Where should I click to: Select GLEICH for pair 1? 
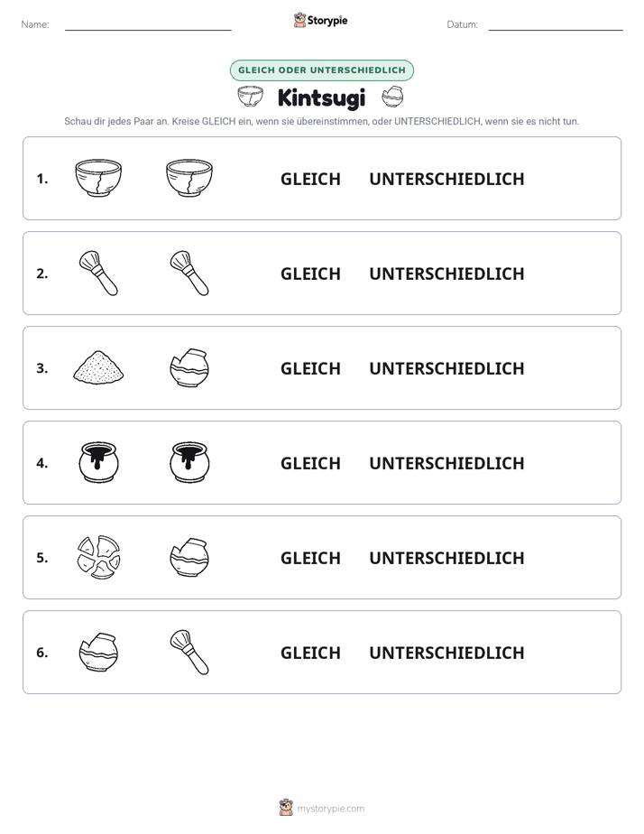(310, 180)
